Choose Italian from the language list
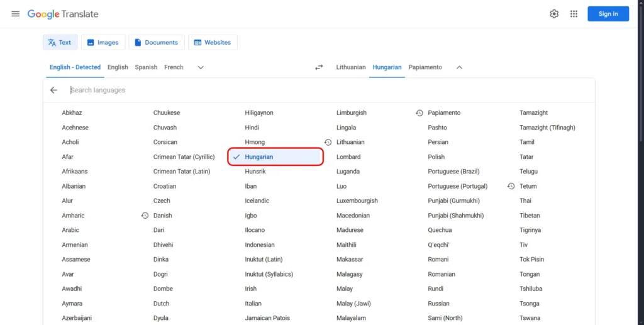Image resolution: width=644 pixels, height=325 pixels. [x=253, y=304]
